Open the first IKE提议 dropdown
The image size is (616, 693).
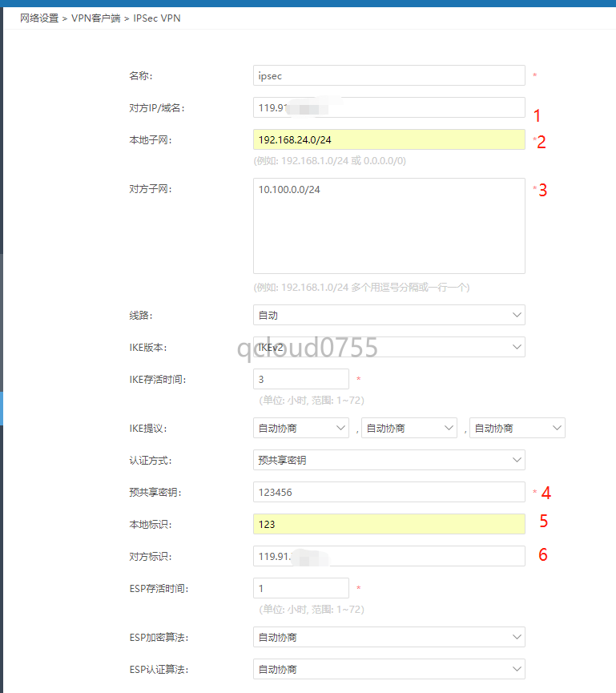(x=300, y=428)
